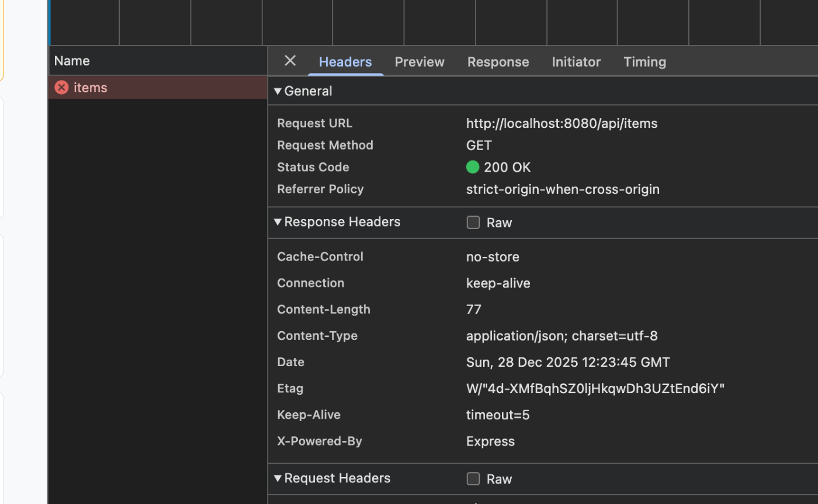Collapse the Response Headers section

tap(278, 222)
